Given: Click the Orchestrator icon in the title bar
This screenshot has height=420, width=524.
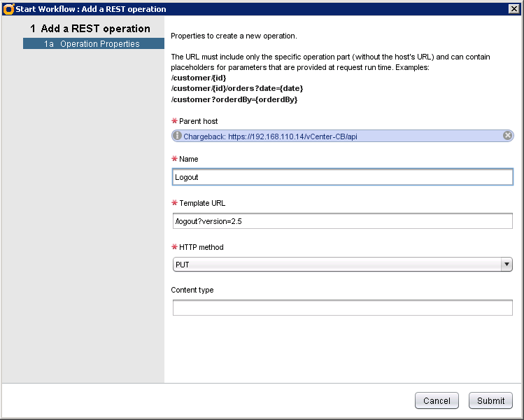Looking at the screenshot, I should pos(8,9).
